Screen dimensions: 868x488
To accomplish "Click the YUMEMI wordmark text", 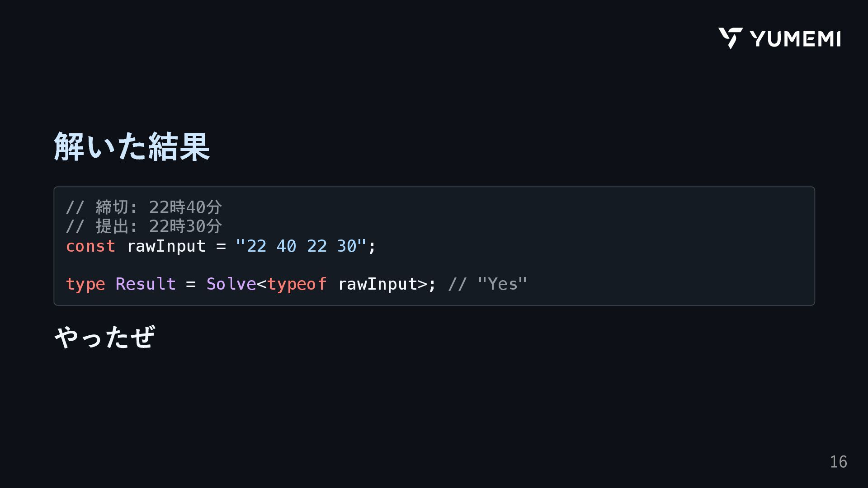I will coord(795,39).
